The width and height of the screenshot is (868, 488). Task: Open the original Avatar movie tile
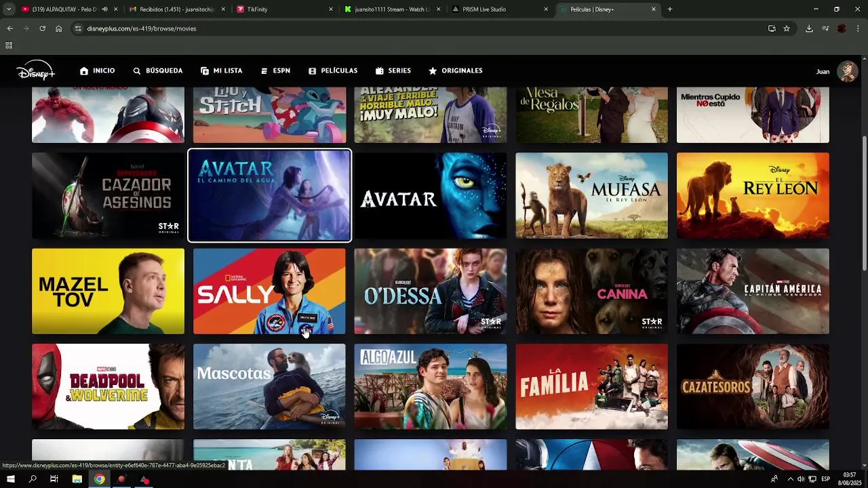coord(431,195)
